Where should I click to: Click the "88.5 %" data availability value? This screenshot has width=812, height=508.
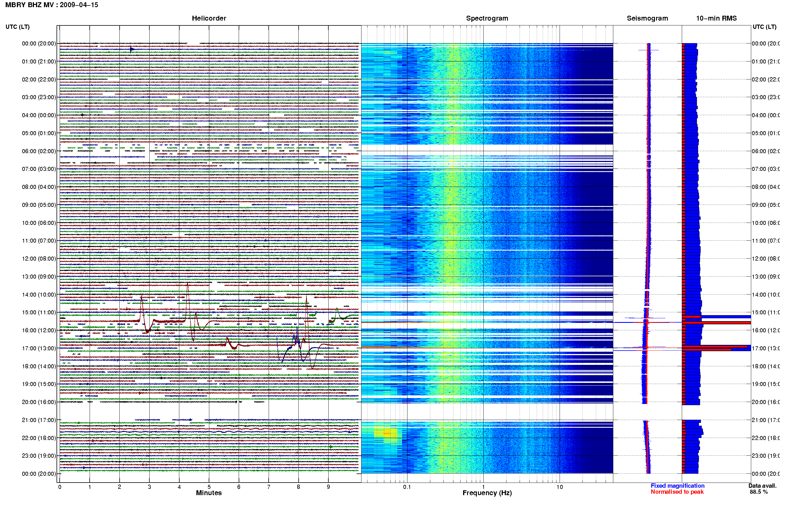pyautogui.click(x=759, y=492)
